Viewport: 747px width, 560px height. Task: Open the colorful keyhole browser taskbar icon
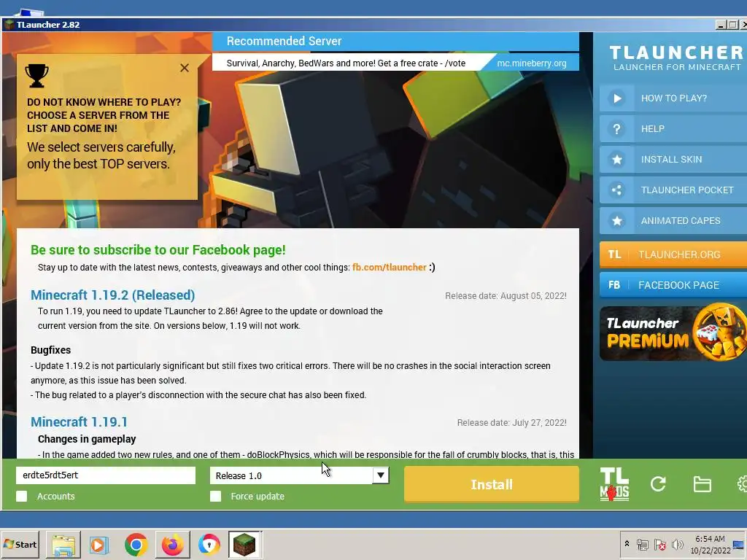pyautogui.click(x=209, y=544)
